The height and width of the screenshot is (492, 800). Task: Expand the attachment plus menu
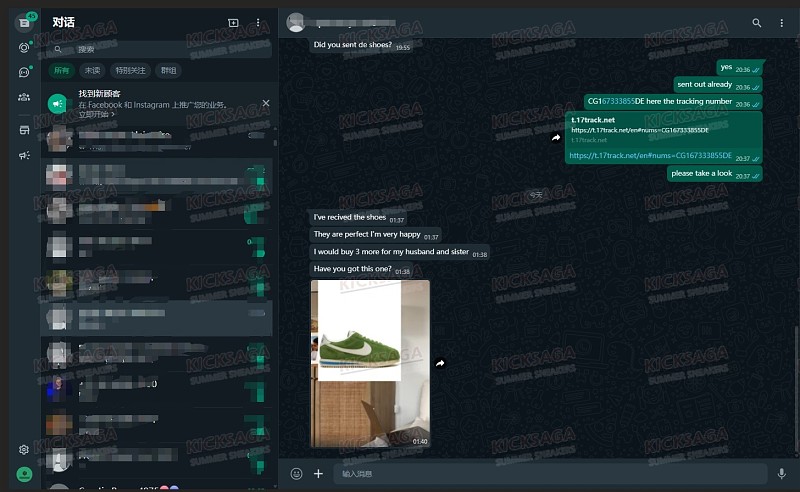[318, 474]
